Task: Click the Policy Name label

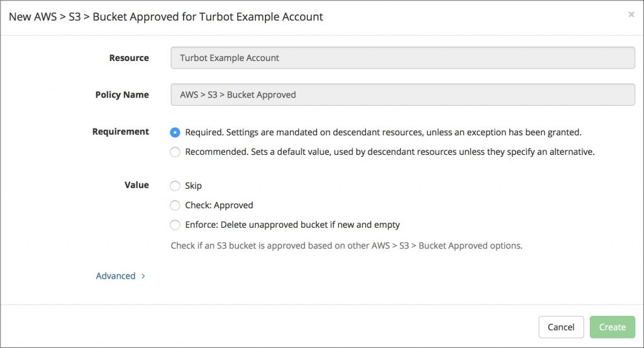Action: coord(122,94)
